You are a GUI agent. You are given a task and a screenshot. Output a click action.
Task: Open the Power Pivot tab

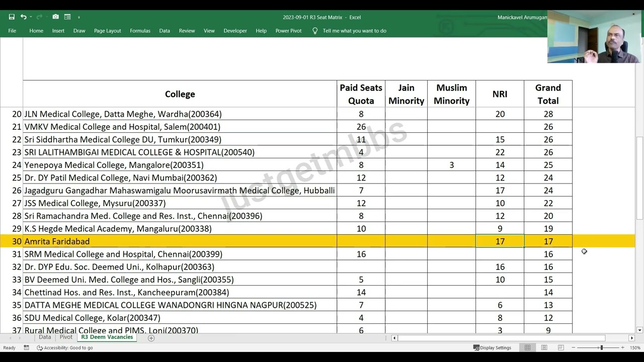289,31
